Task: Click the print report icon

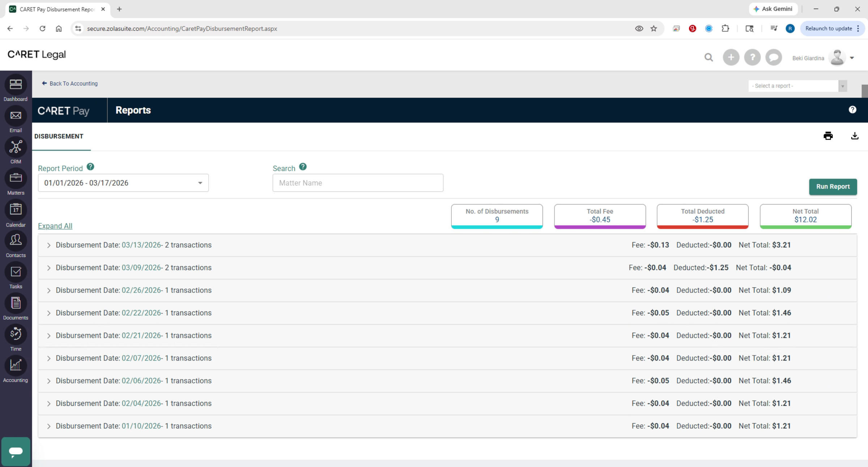Action: [x=828, y=136]
